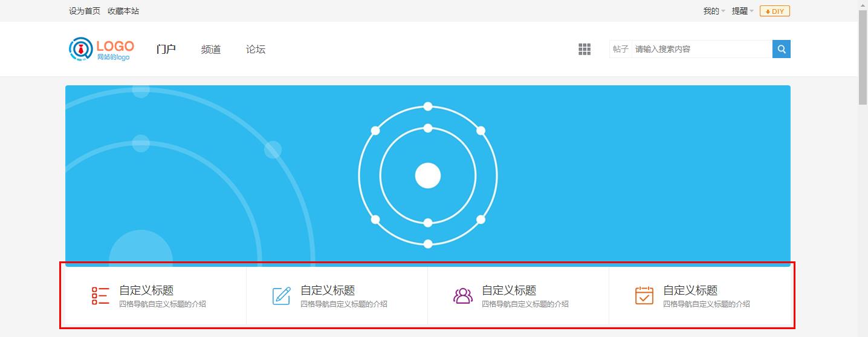Image resolution: width=868 pixels, height=337 pixels.
Task: Open the nine-square grid menu icon
Action: point(585,49)
